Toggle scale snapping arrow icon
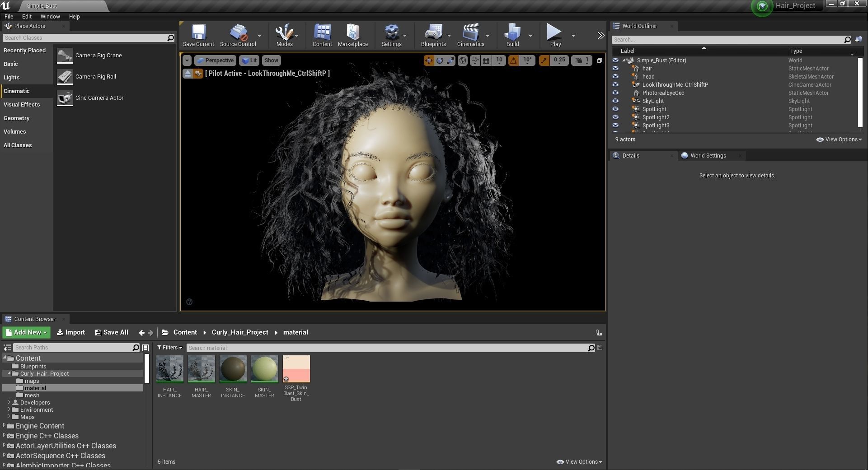The image size is (868, 470). click(x=544, y=60)
